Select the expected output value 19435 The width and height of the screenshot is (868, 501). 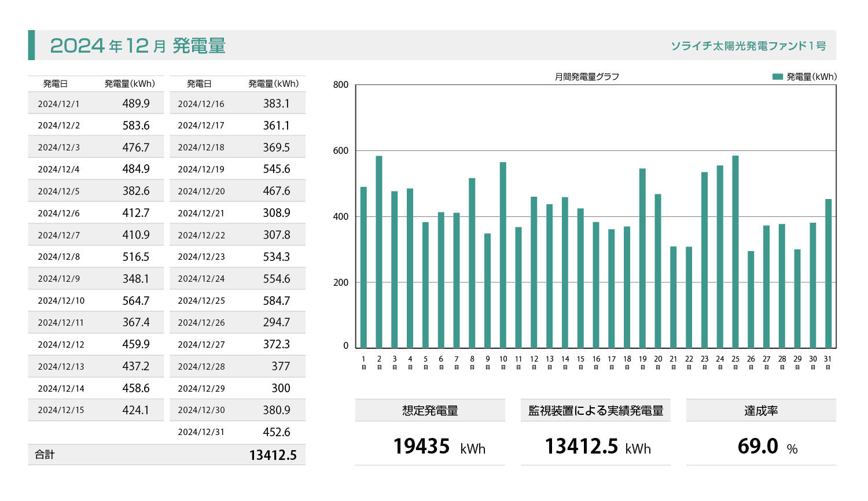tap(421, 447)
